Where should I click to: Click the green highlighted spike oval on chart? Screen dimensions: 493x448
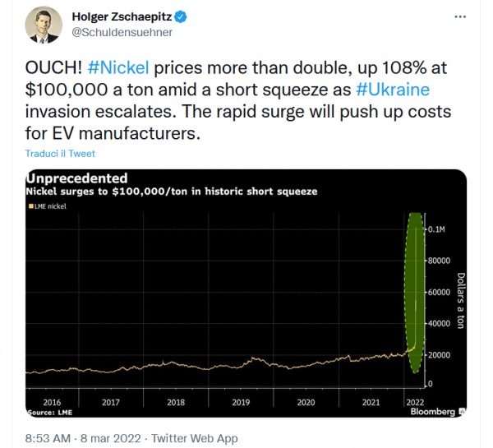(x=415, y=293)
